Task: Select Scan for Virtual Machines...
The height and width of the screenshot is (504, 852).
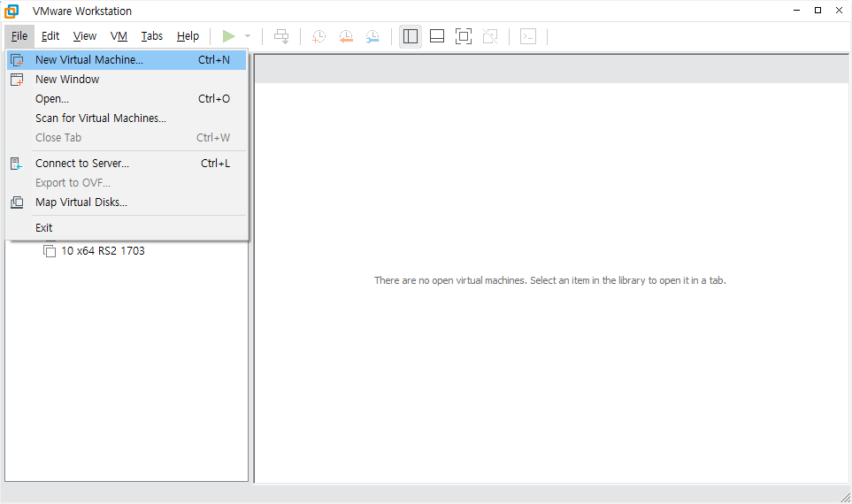Action: (x=127, y=118)
